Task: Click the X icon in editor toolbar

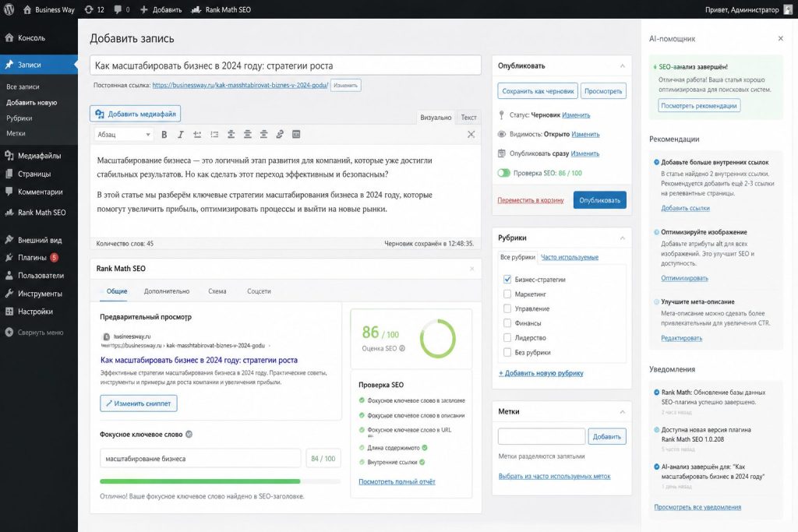Action: [x=471, y=134]
